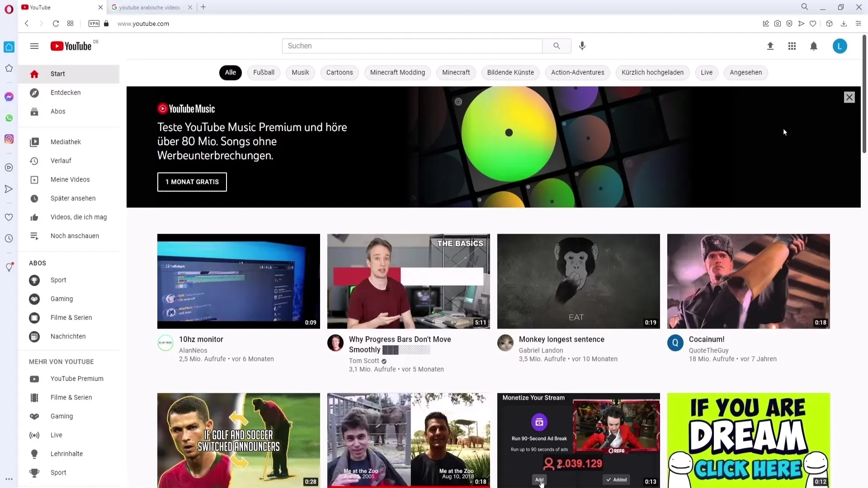Select the 'Fußball' category filter chip

pos(264,72)
